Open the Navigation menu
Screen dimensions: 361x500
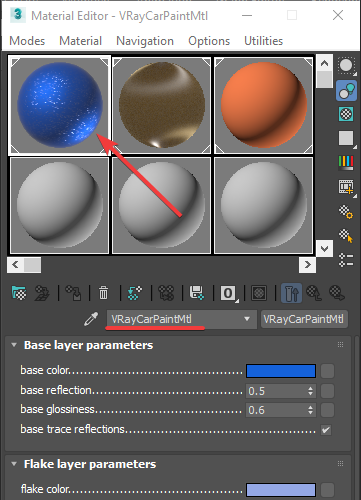145,41
